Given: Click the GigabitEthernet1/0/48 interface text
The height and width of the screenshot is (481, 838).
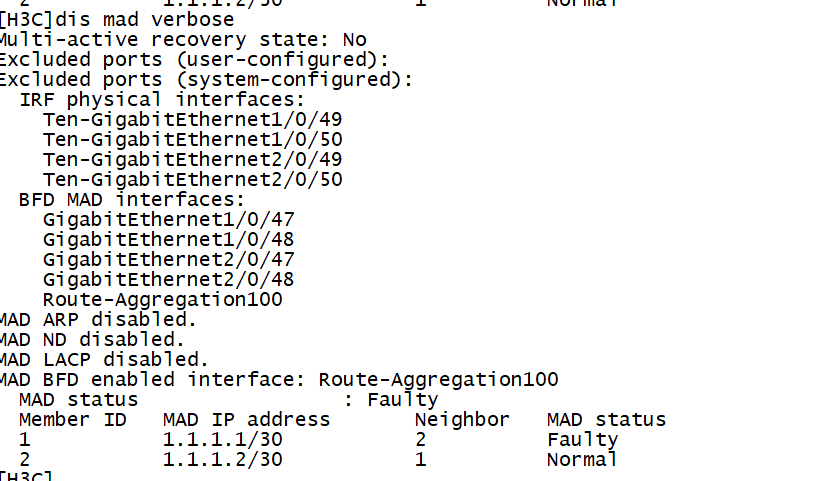Looking at the screenshot, I should [x=168, y=240].
